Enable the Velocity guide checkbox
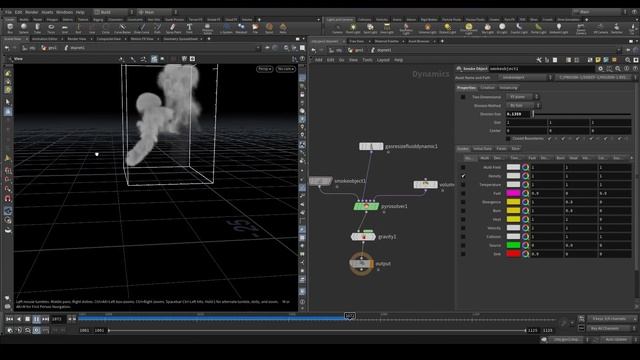The height and width of the screenshot is (360, 640). (x=463, y=228)
